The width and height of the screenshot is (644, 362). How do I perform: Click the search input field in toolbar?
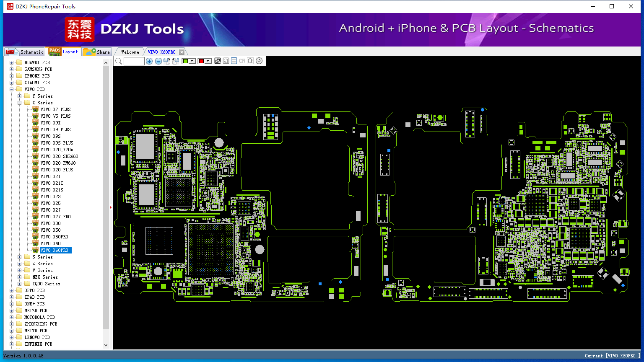tap(134, 61)
